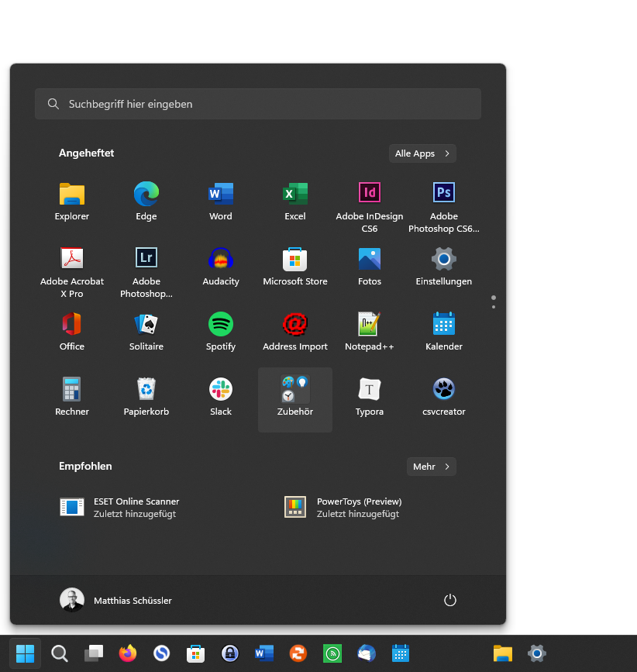Open the green broadcast app in taskbar
Screen dimensions: 637x672
click(332, 653)
